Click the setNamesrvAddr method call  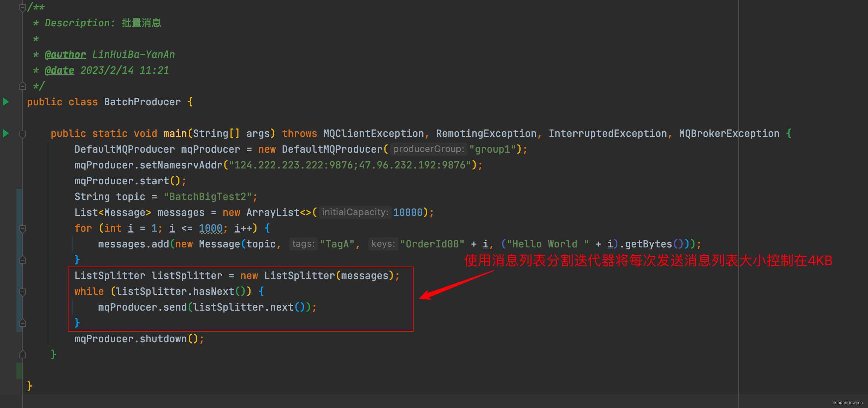coord(181,165)
